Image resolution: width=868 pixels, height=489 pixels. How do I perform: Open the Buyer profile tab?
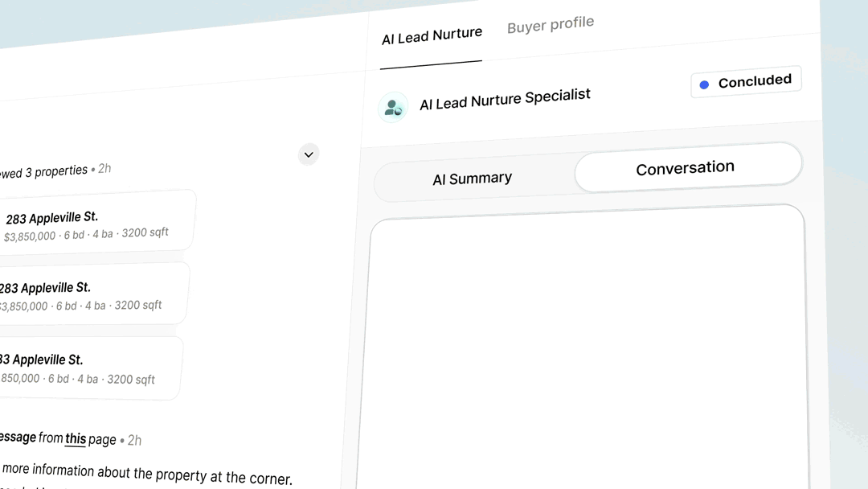[x=551, y=25]
